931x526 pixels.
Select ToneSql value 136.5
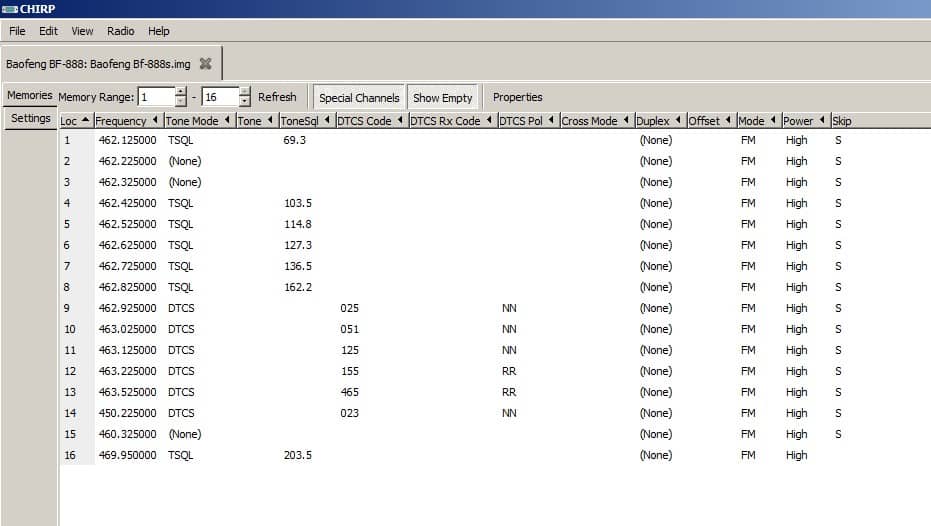(x=297, y=266)
